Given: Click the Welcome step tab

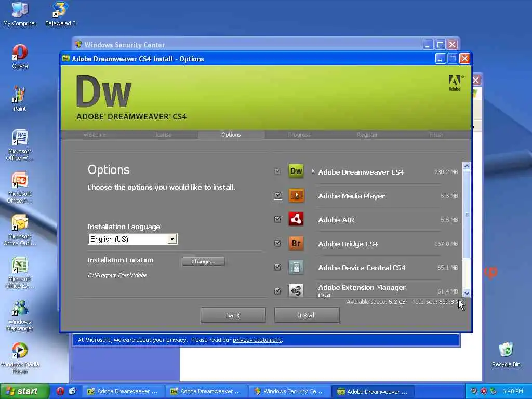Looking at the screenshot, I should (x=95, y=135).
